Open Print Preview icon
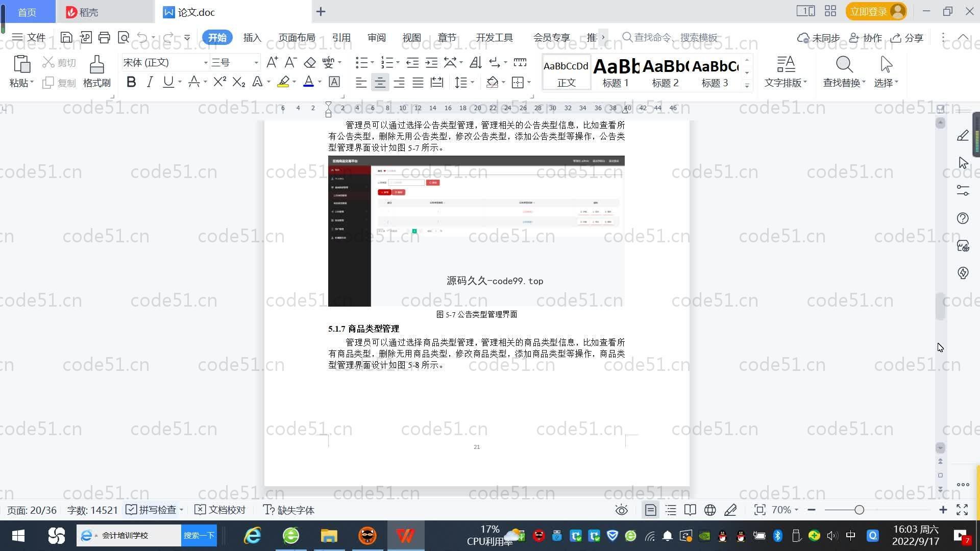 124,37
